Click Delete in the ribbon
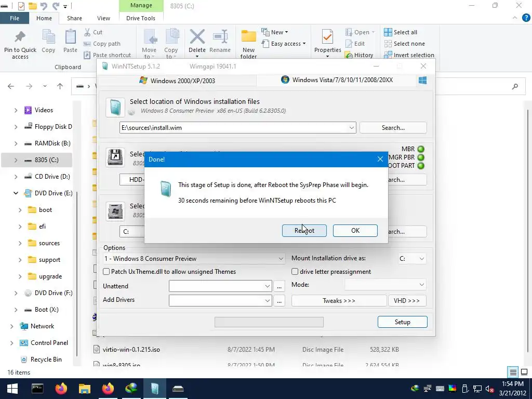 pyautogui.click(x=197, y=42)
